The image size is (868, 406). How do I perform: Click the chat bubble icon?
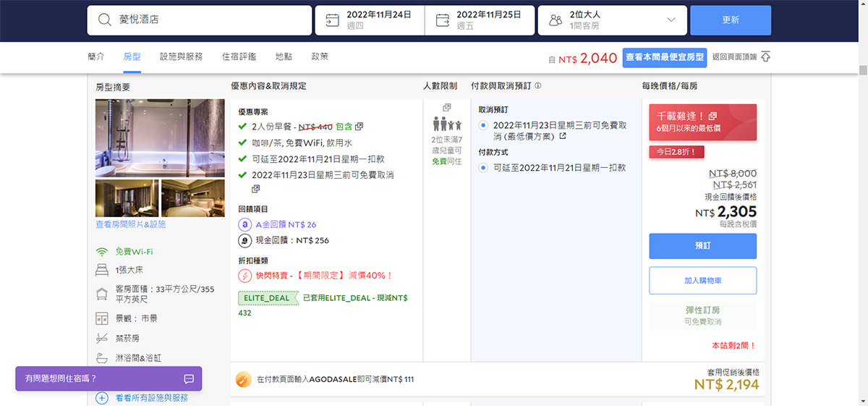pyautogui.click(x=189, y=378)
